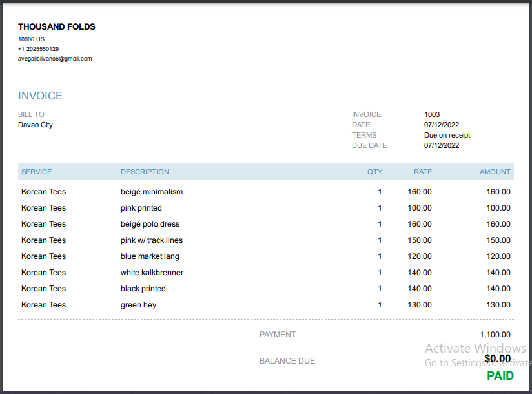Image resolution: width=532 pixels, height=394 pixels.
Task: Click the 160.00 rate for beige polo dress
Action: coord(420,224)
